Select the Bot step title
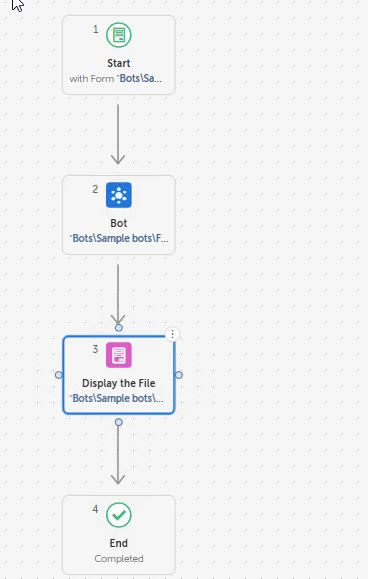The width and height of the screenshot is (368, 579). (118, 223)
